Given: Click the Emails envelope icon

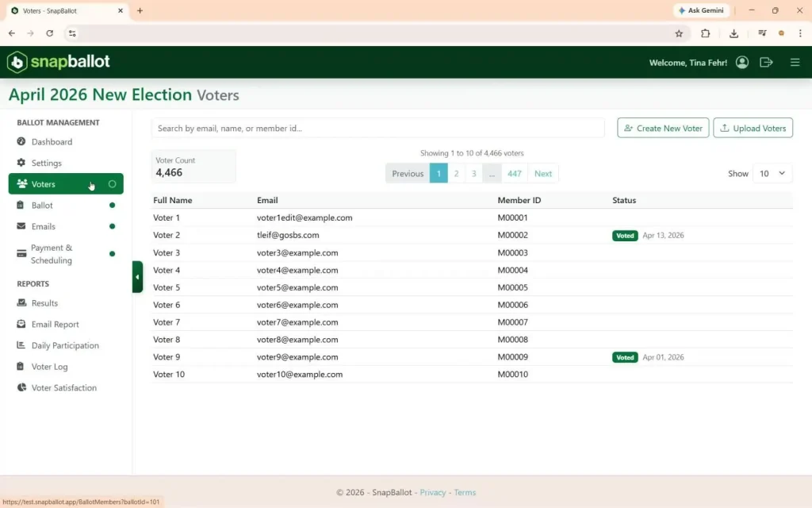Looking at the screenshot, I should (x=21, y=226).
